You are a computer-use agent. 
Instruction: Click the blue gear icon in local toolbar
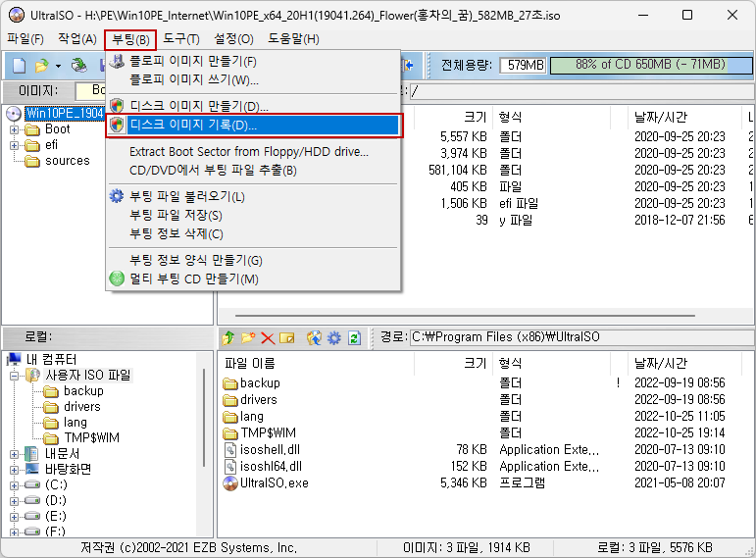[x=334, y=338]
